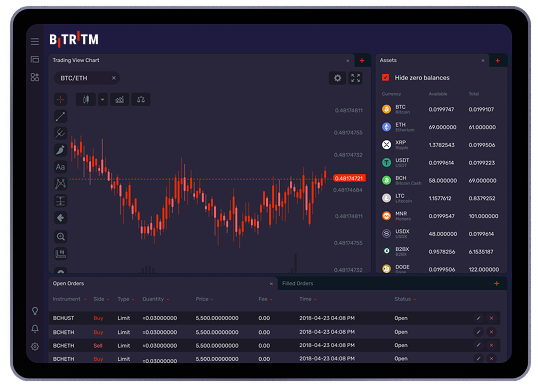Cancel the BCHETH Sell order with the red X
The image size is (538, 387).
(x=491, y=345)
